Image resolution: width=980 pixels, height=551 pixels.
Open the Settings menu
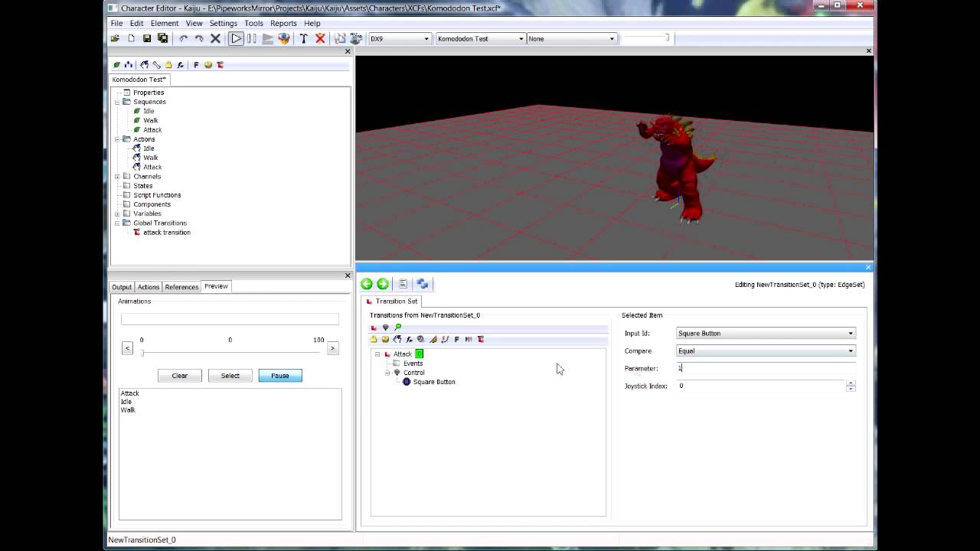pos(223,24)
